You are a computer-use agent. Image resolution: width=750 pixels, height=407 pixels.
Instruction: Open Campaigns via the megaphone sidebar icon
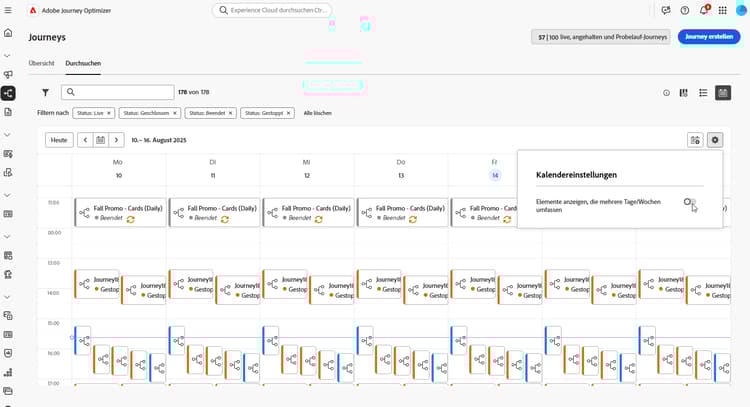tap(8, 75)
